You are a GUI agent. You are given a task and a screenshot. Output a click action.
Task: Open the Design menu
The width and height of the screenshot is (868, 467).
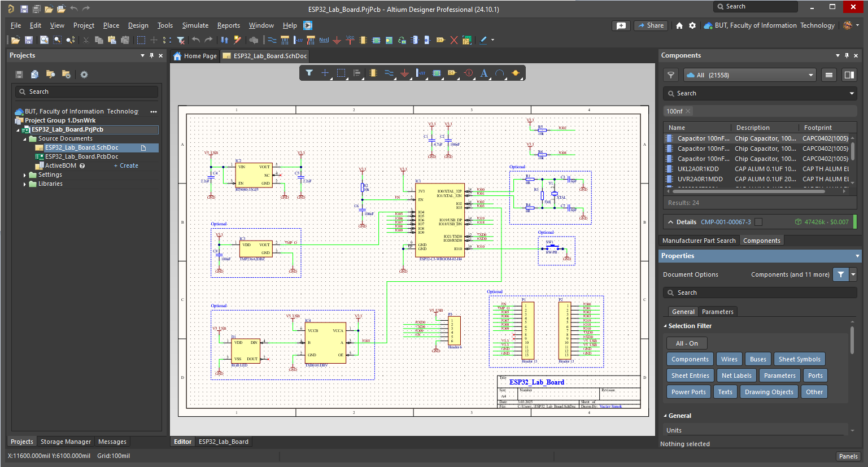click(x=138, y=25)
